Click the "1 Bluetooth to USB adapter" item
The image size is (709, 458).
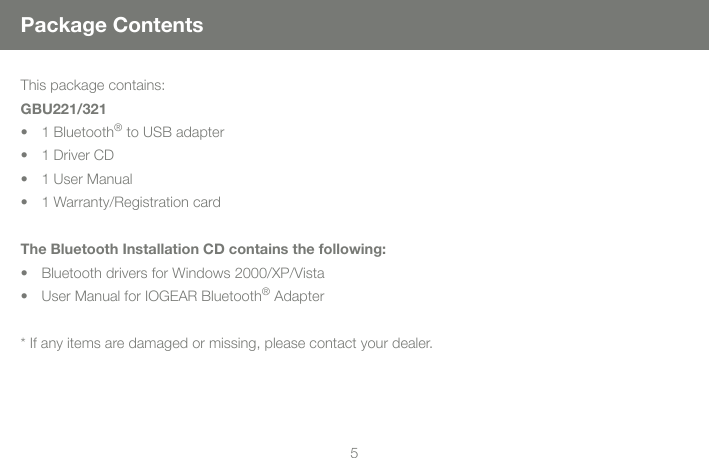(133, 132)
